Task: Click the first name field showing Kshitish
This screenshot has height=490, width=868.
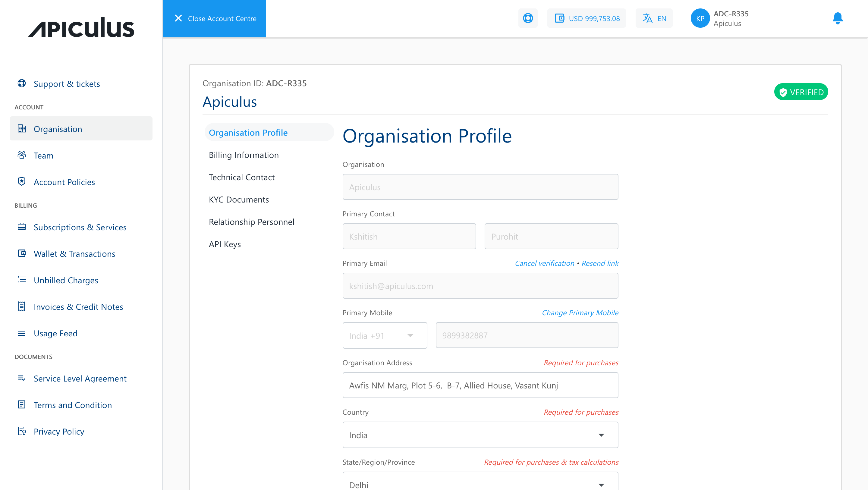Action: point(409,236)
